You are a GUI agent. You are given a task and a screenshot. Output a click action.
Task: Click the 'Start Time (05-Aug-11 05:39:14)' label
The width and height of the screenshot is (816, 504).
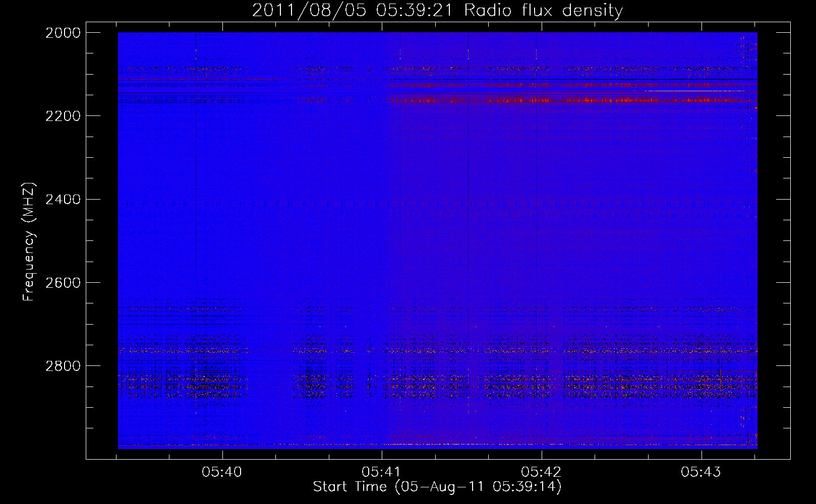tap(437, 487)
